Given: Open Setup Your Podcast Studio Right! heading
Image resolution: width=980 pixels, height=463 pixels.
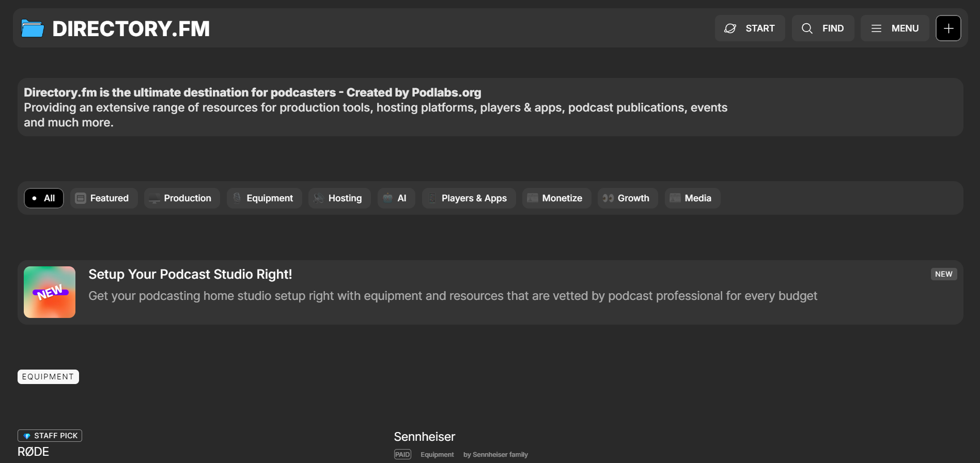Looking at the screenshot, I should (x=190, y=274).
